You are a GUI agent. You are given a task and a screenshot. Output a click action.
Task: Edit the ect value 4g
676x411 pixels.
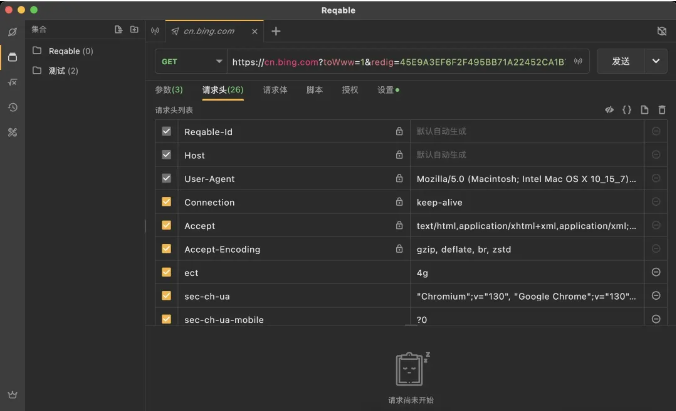click(x=527, y=272)
